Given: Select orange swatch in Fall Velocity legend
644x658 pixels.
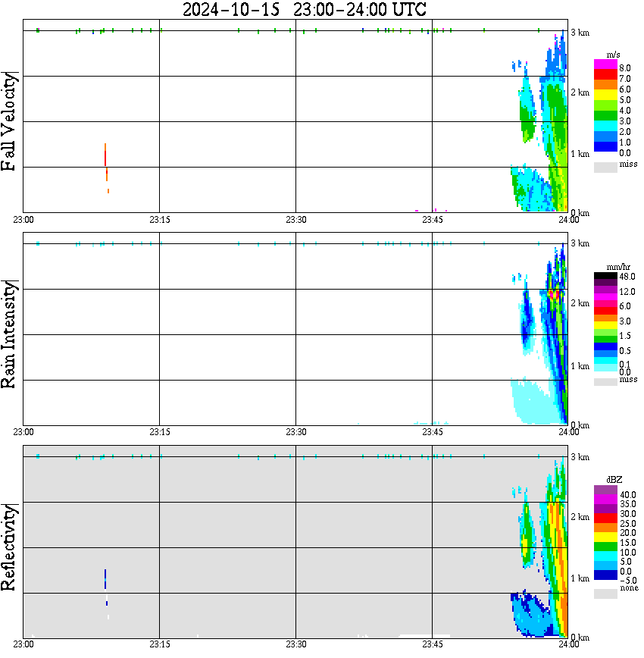Looking at the screenshot, I should pyautogui.click(x=605, y=85).
